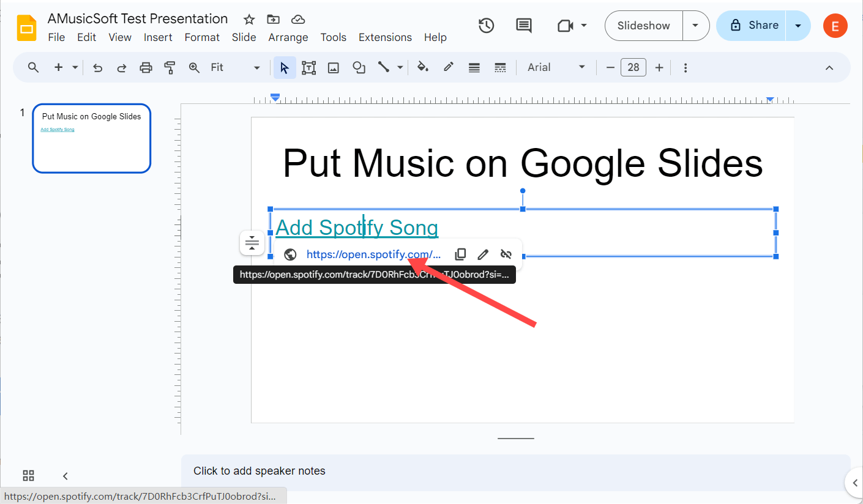This screenshot has height=504, width=863.
Task: Expand video call options arrow
Action: click(584, 26)
